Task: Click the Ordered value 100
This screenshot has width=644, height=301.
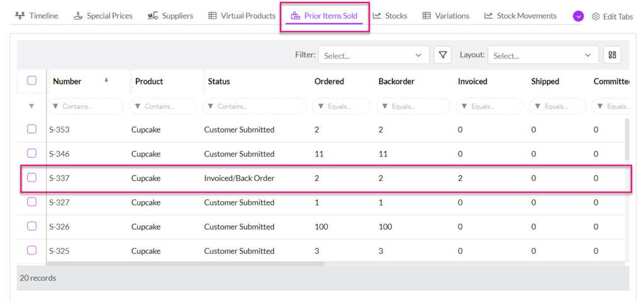Action: pos(321,227)
